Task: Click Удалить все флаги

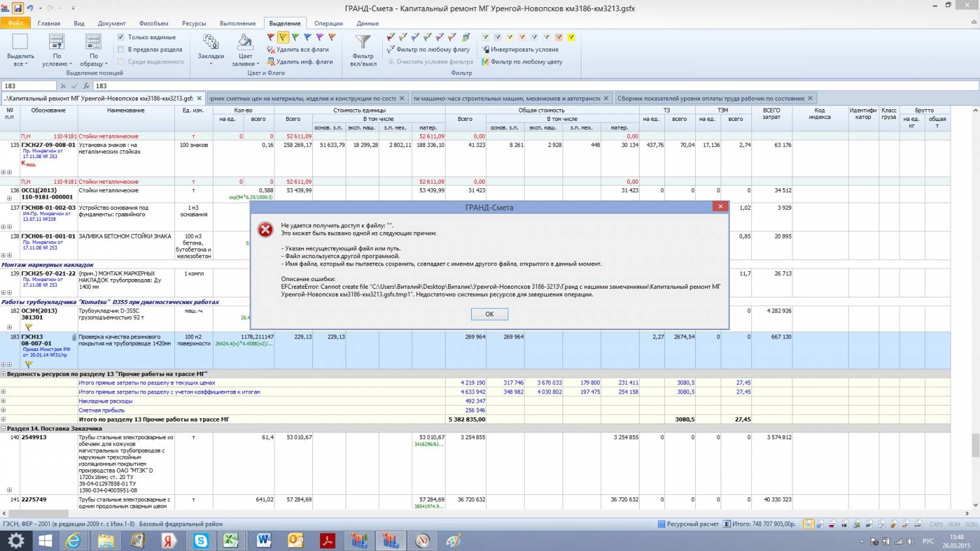Action: [302, 50]
